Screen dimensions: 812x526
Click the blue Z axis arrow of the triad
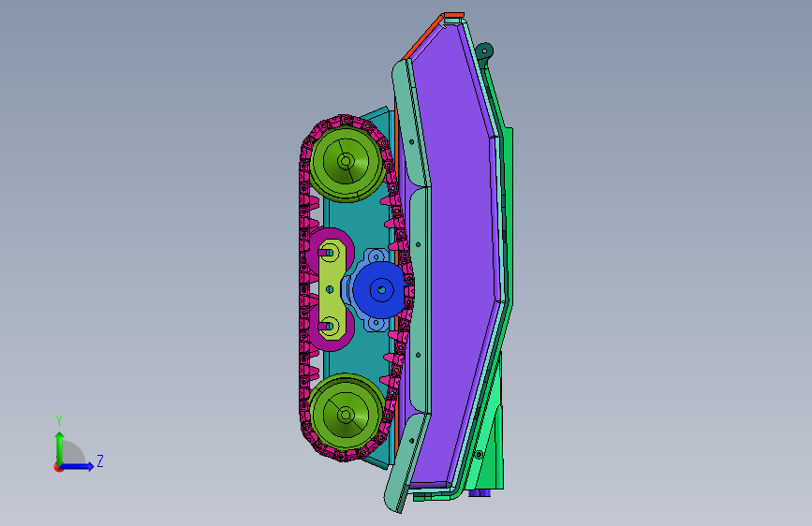pos(78,466)
